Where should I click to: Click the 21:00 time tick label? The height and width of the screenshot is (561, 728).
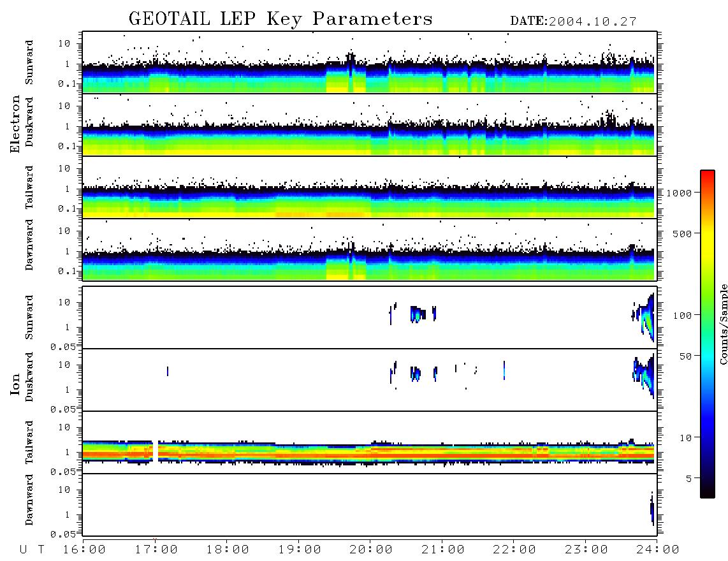[x=443, y=550]
